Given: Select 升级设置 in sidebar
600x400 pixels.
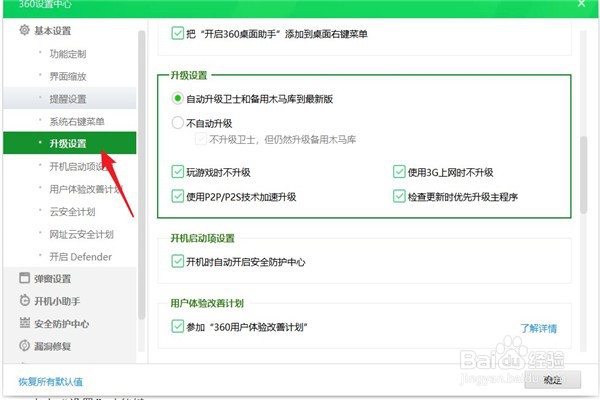Looking at the screenshot, I should (70, 143).
